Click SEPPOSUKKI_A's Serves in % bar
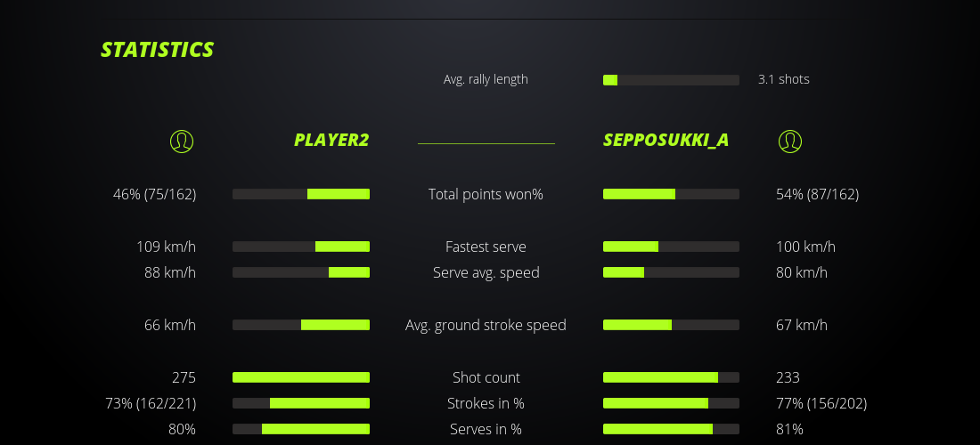 671,429
